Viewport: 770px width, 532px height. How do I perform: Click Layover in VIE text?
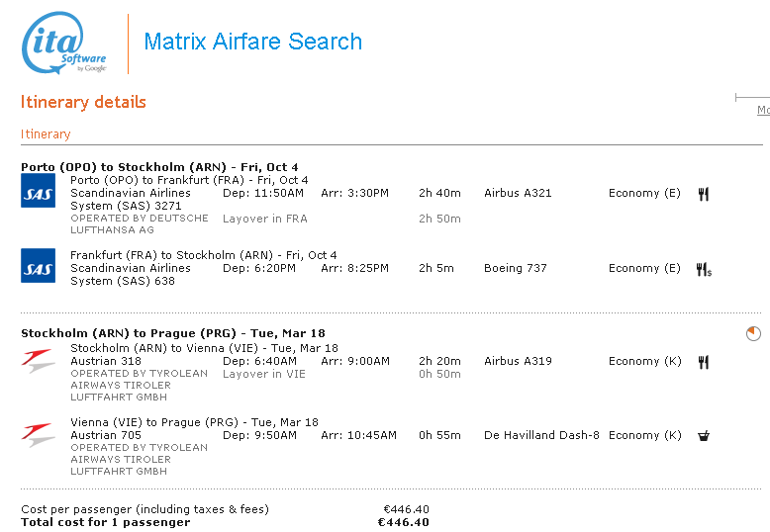point(264,375)
